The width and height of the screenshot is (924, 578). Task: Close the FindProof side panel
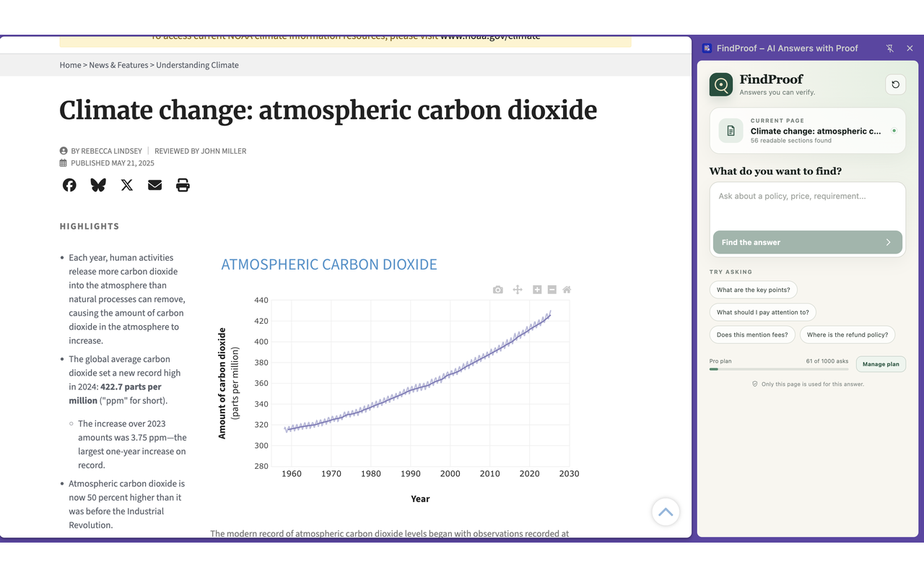910,48
